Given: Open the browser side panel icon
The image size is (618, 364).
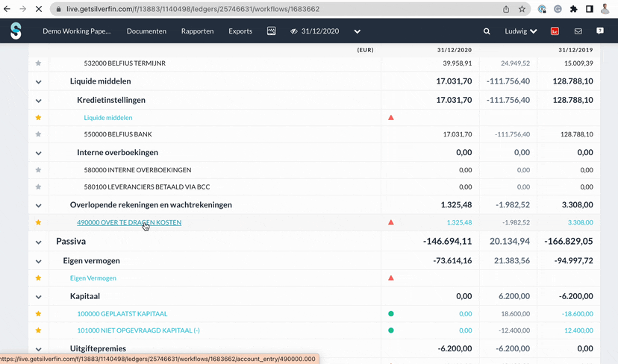Looking at the screenshot, I should [x=589, y=9].
